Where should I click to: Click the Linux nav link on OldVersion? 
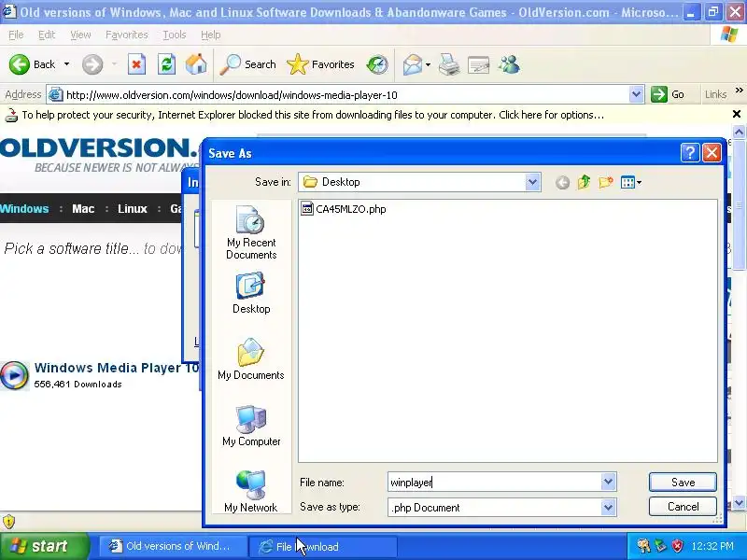point(133,208)
